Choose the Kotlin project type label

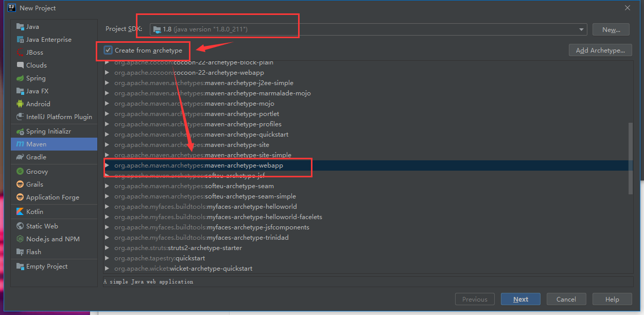click(x=34, y=212)
